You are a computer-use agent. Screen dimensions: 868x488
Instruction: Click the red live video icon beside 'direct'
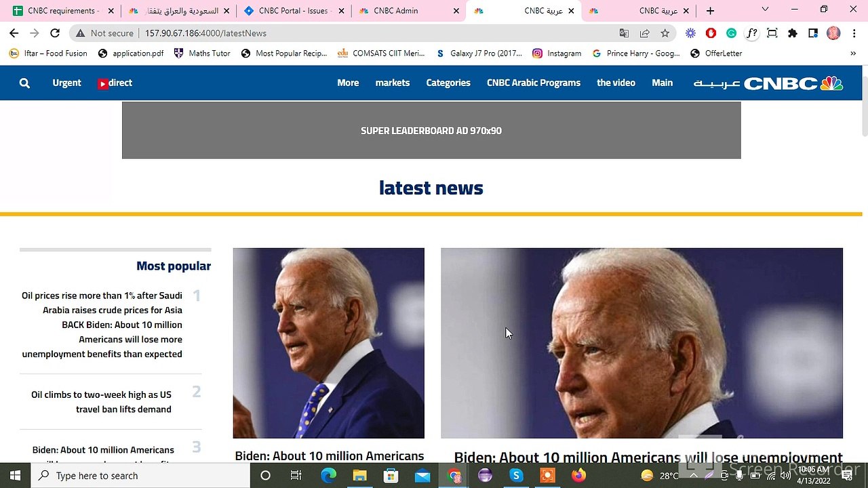coord(103,84)
